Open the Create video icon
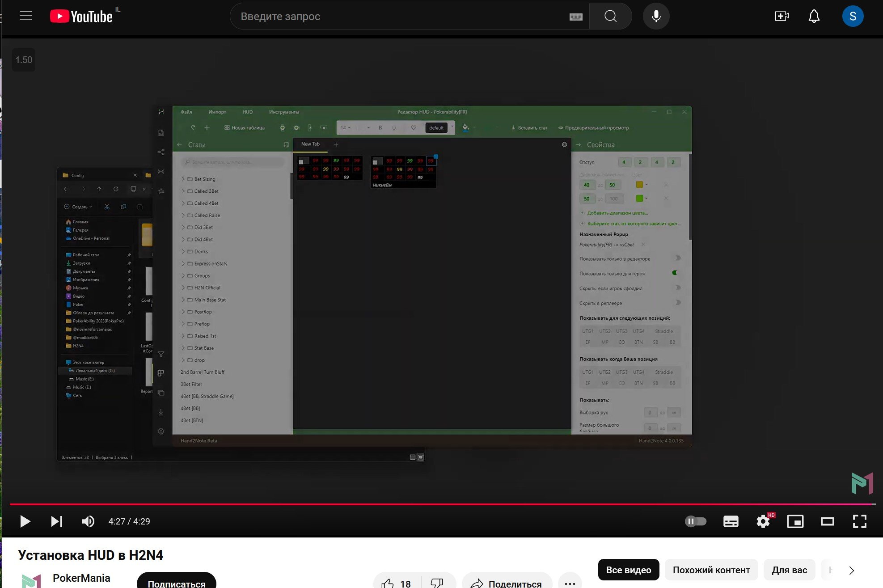 point(782,17)
